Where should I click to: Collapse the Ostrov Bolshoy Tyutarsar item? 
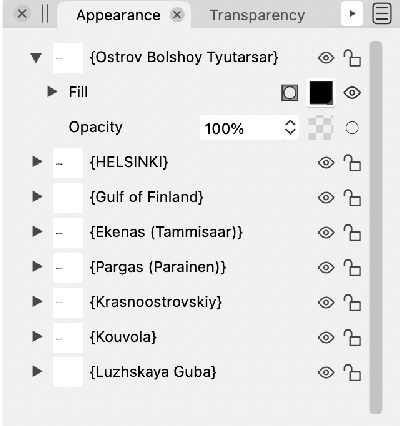36,58
